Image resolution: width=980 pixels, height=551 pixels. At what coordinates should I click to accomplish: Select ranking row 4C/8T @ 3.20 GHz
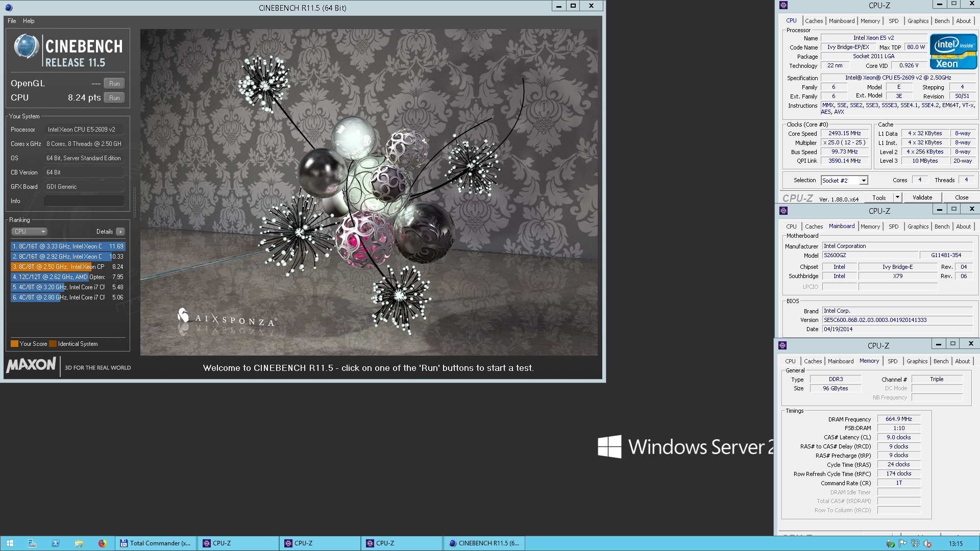pyautogui.click(x=68, y=287)
